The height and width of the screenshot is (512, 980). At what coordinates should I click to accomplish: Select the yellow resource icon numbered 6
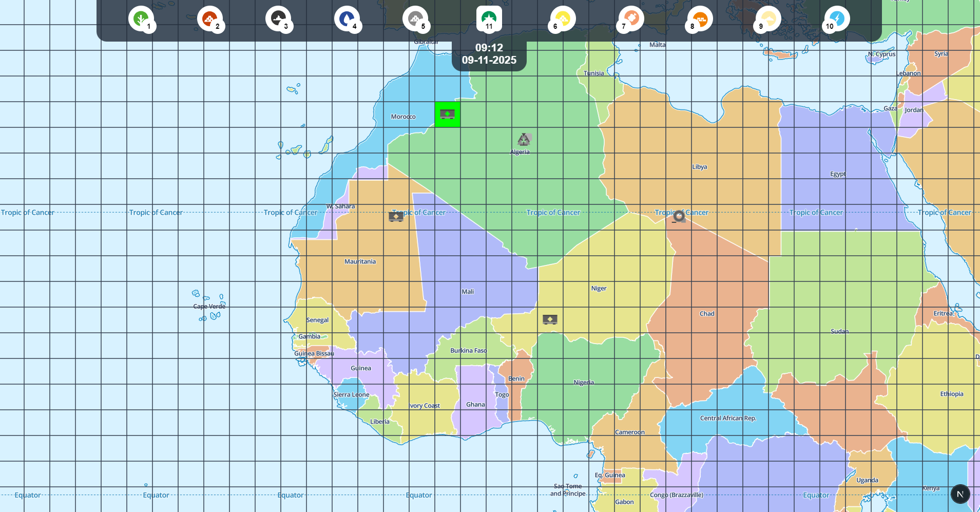(x=563, y=19)
